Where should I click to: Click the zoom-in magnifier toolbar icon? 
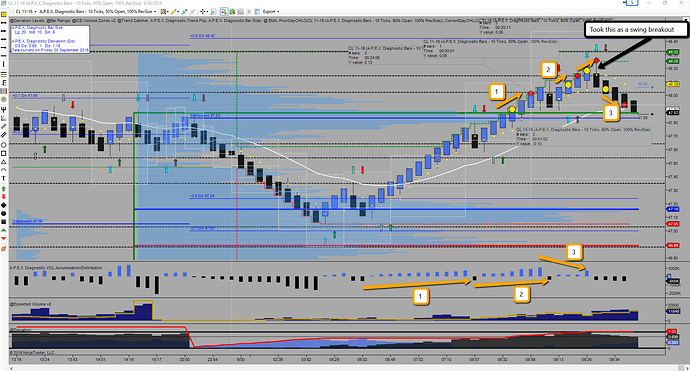coord(213,11)
